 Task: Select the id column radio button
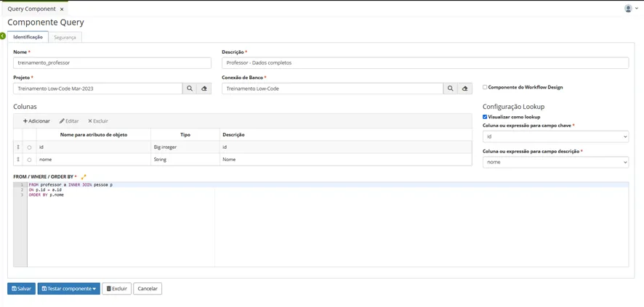tap(29, 147)
